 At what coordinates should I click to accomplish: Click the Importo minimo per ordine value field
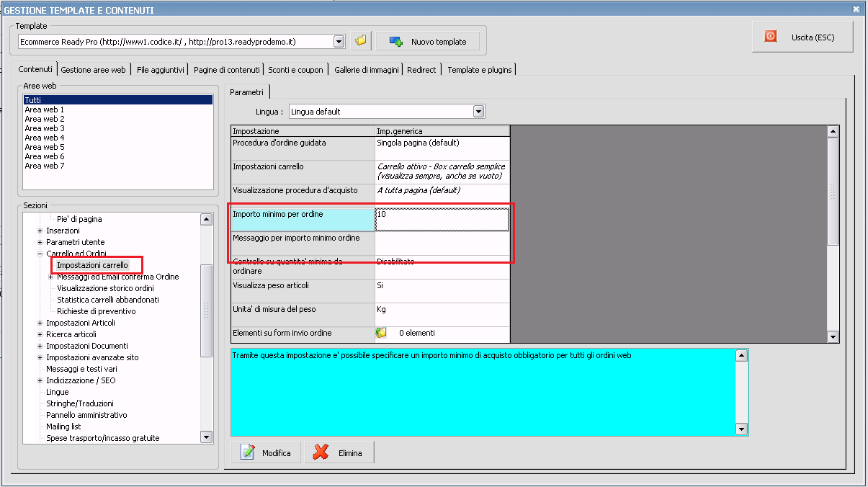click(442, 219)
